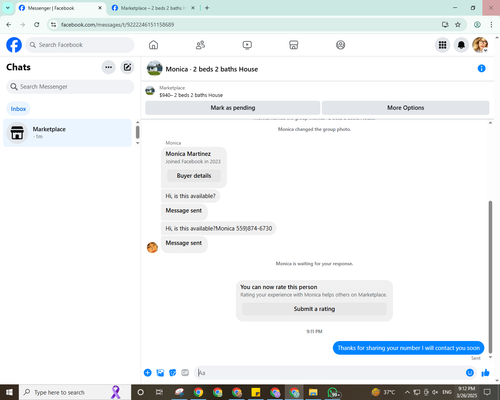Close the Marketplace browser tab
The height and width of the screenshot is (400, 500).
coord(193,8)
